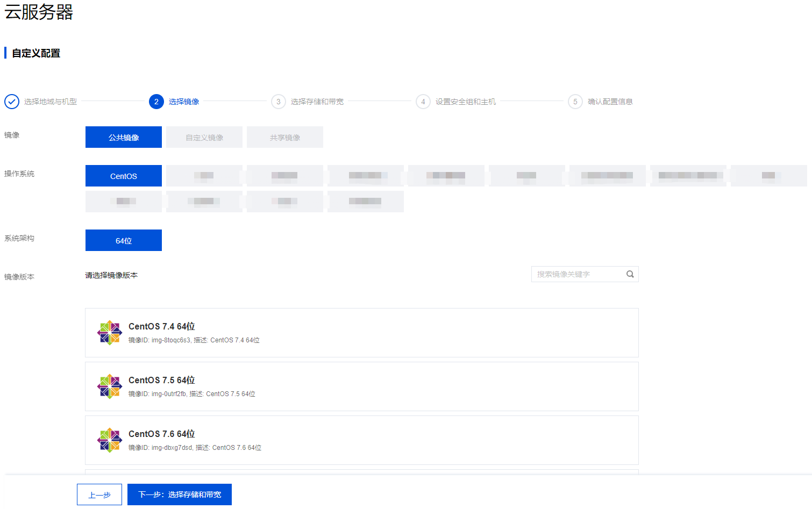Image resolution: width=812 pixels, height=509 pixels.
Task: Open the 选择镜像 step label
Action: 184,102
